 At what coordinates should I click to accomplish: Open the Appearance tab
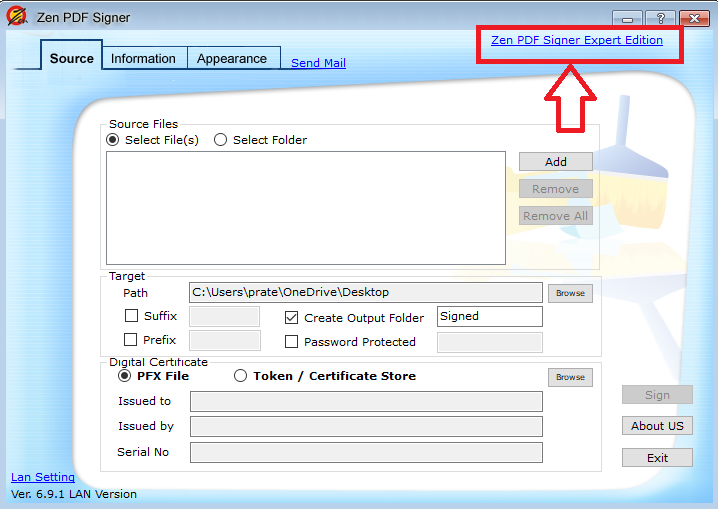coord(232,59)
